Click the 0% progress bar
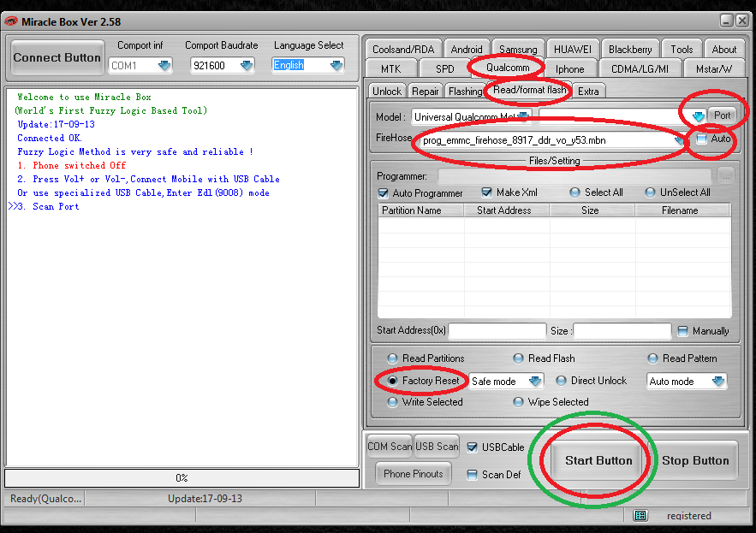 pos(182,478)
